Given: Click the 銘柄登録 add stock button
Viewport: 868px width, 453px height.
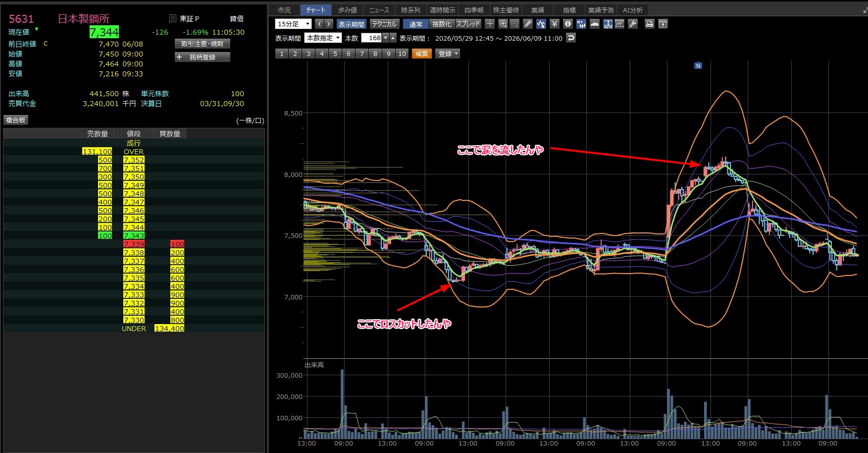Looking at the screenshot, I should (x=202, y=57).
